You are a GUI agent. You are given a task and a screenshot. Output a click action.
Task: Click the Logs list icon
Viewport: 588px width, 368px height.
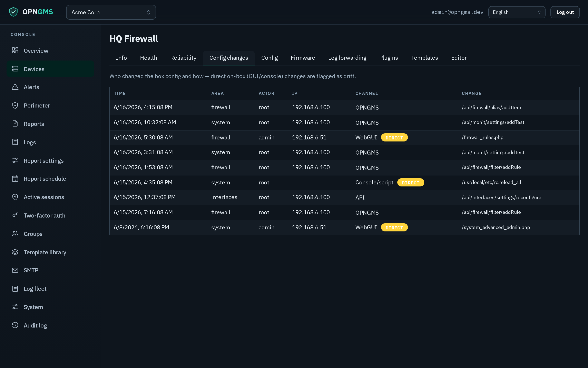[15, 142]
